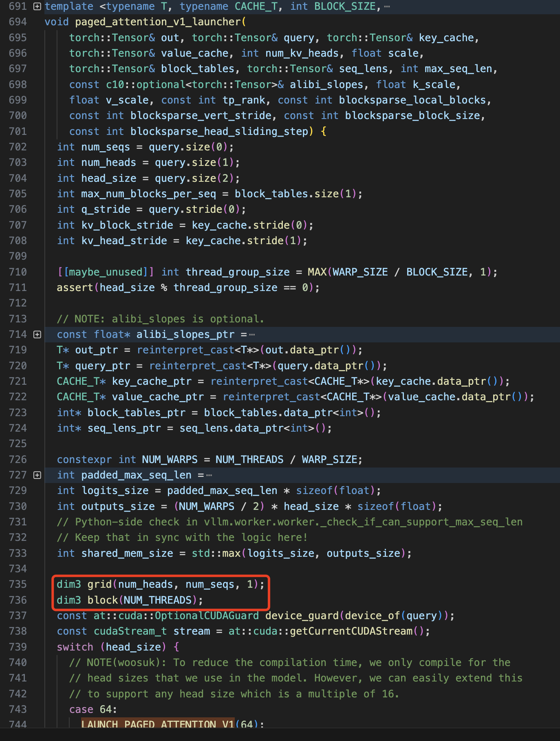This screenshot has width=560, height=741.
Task: Click key_cache parameter on line 695
Action: [x=446, y=37]
